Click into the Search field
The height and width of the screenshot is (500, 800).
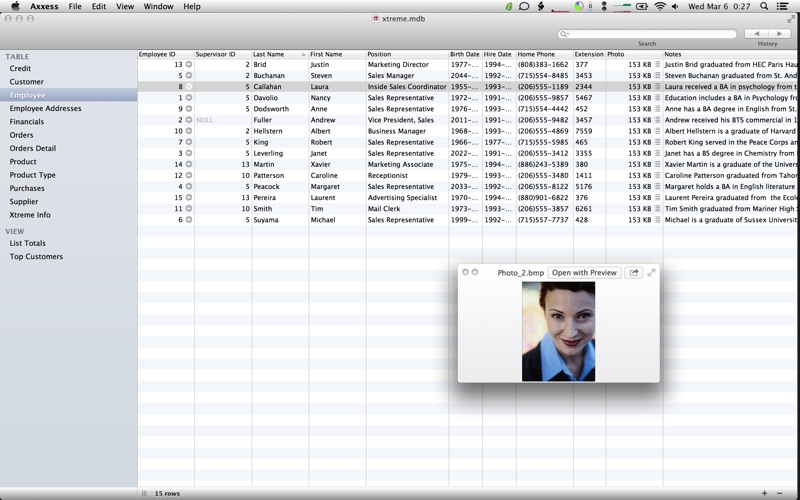coord(650,34)
